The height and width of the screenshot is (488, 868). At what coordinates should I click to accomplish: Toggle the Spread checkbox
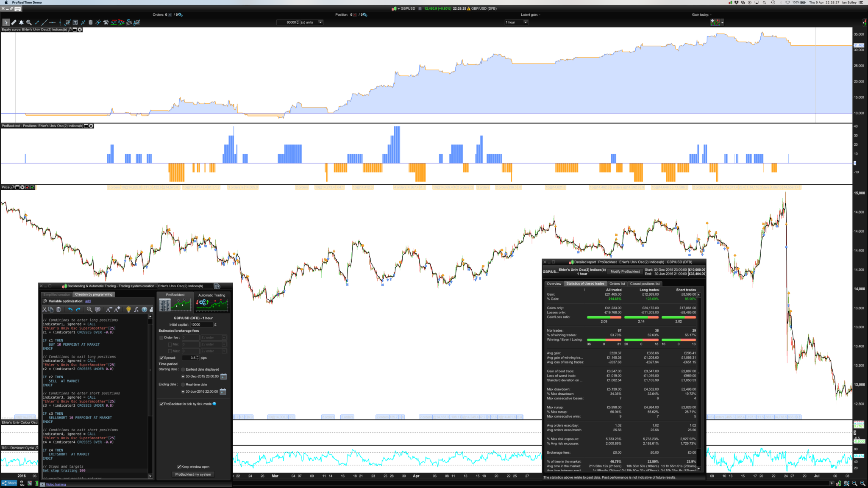click(161, 358)
